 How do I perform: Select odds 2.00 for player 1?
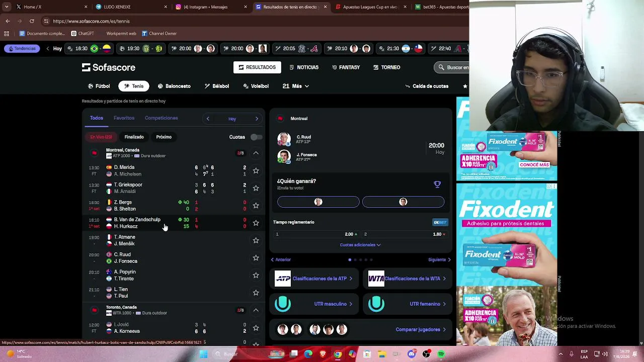[317, 234]
